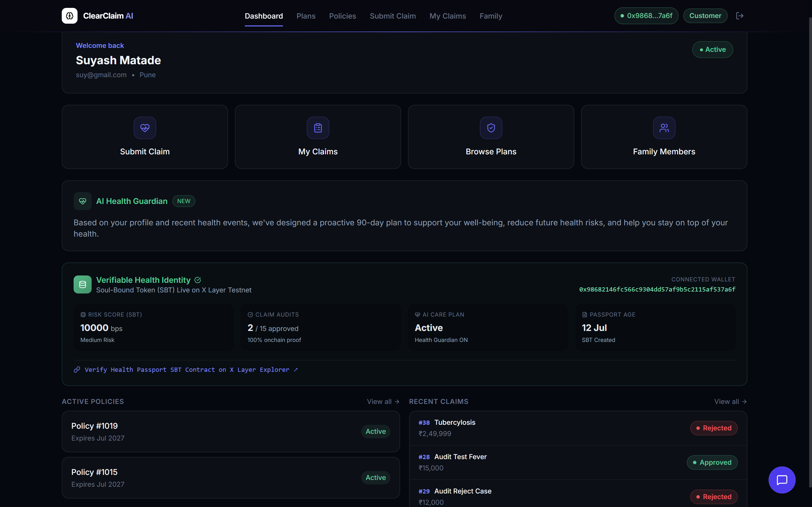Click the ClearClaim AI brain logo icon
This screenshot has height=507, width=812.
coord(69,16)
